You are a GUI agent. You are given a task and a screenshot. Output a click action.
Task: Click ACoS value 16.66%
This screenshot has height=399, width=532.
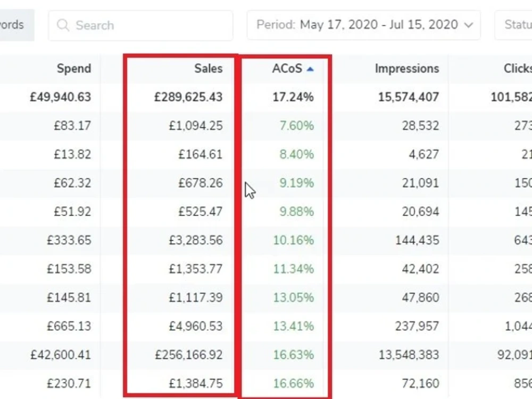294,384
